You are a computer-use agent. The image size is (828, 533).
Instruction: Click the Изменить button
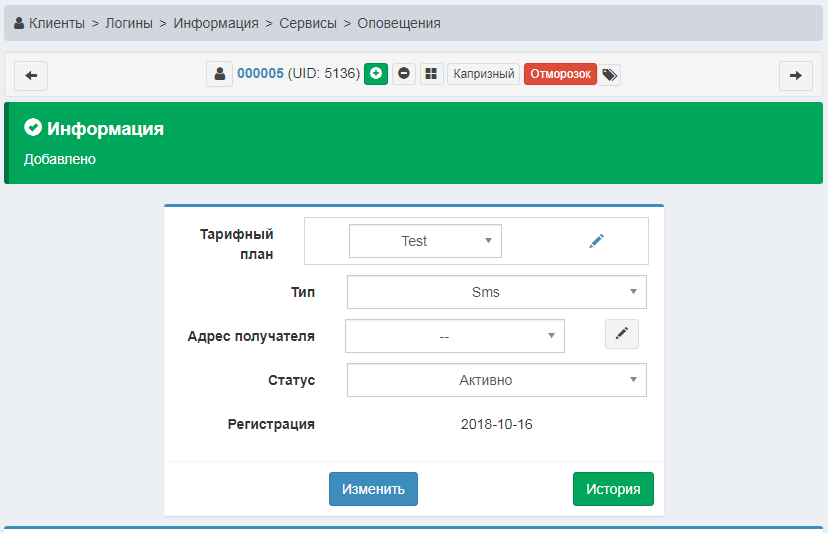373,489
